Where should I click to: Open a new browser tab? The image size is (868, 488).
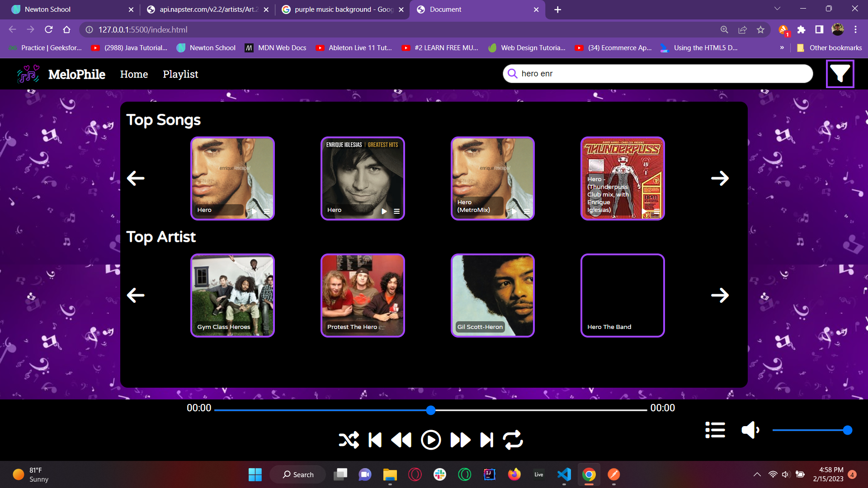pos(557,9)
